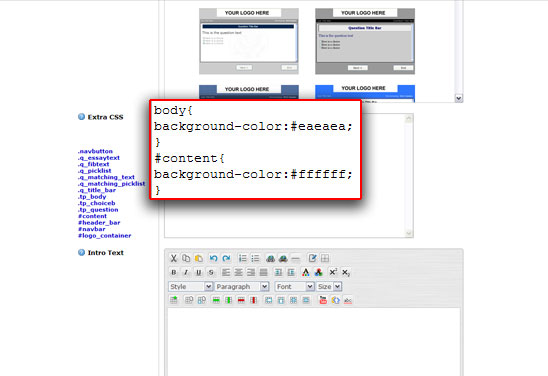The width and height of the screenshot is (548, 376).
Task: Click the help icon beside Extra CSS
Action: point(81,117)
